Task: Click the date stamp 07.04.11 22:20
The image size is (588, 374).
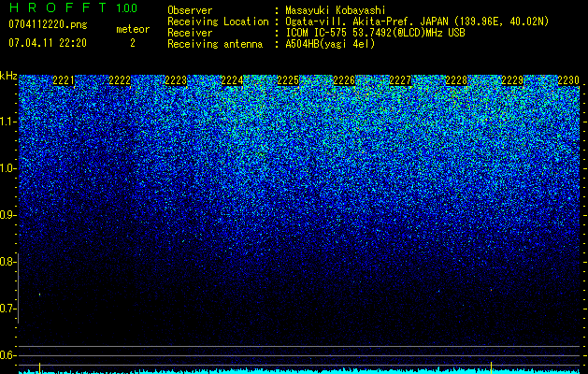Action: point(48,43)
